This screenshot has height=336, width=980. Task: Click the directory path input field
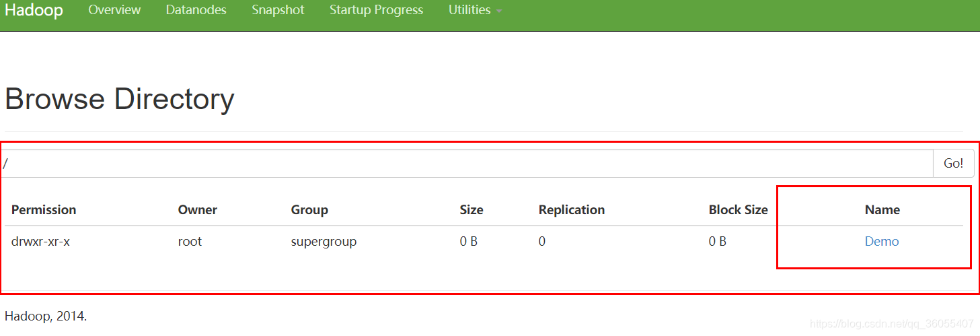(x=466, y=164)
